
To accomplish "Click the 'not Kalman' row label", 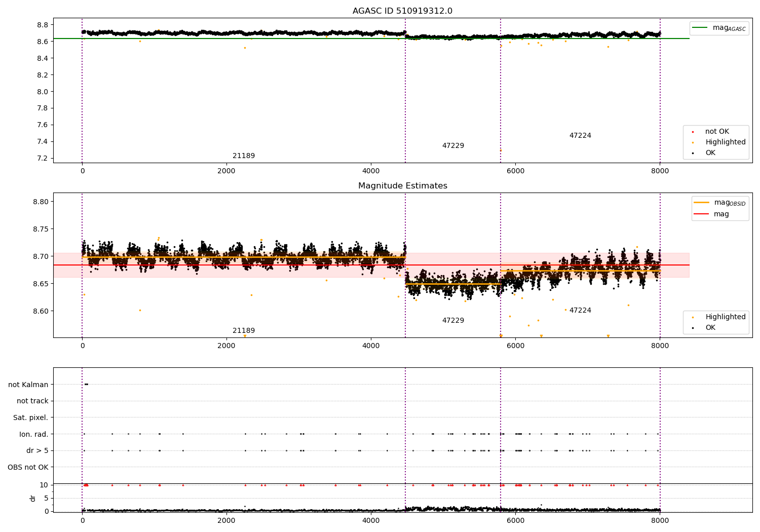I will [28, 385].
